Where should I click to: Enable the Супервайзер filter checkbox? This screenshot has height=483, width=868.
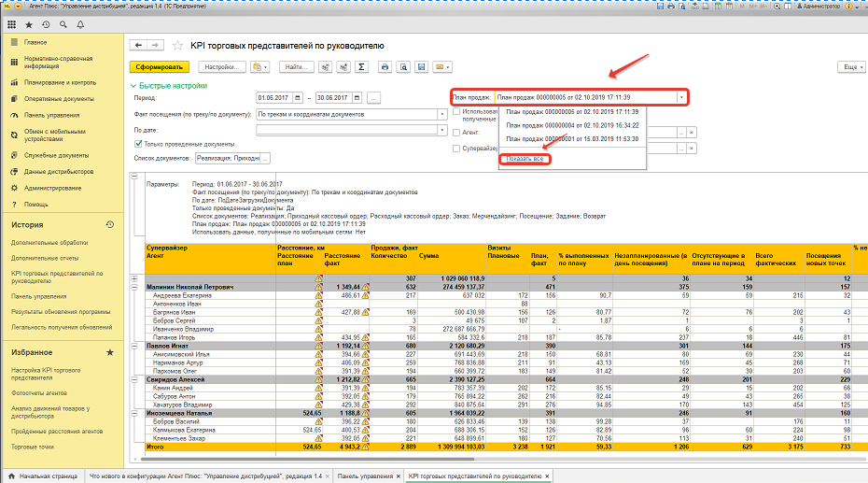[x=456, y=149]
